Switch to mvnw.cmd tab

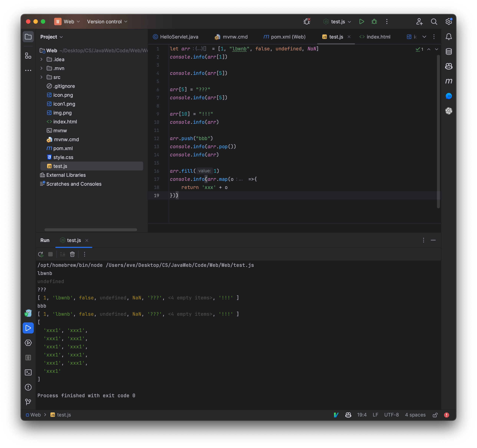pyautogui.click(x=231, y=37)
